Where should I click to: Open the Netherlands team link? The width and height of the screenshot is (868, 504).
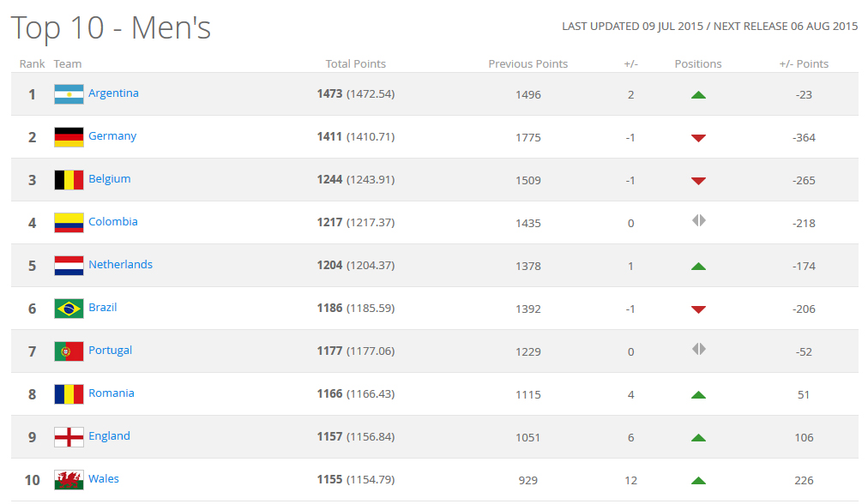120,265
